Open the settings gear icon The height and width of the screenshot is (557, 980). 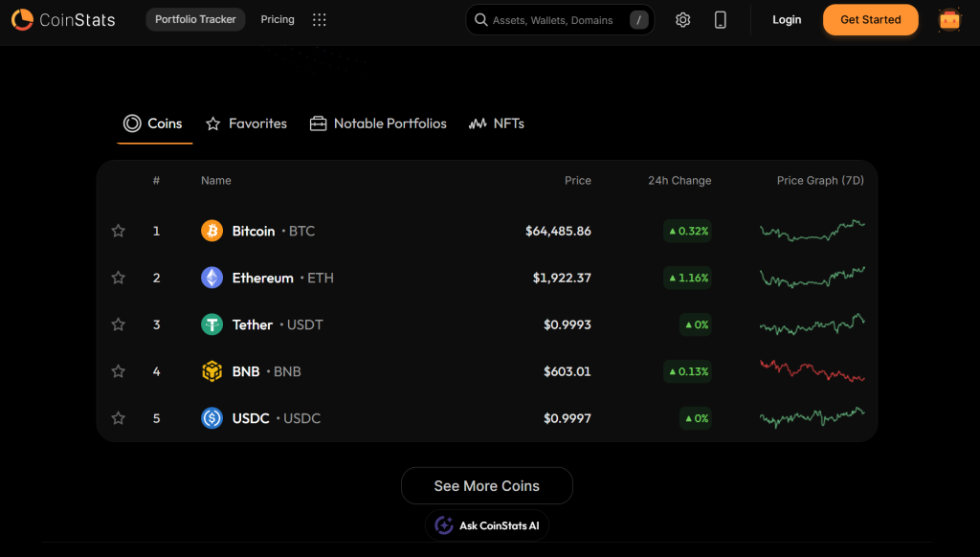coord(682,20)
